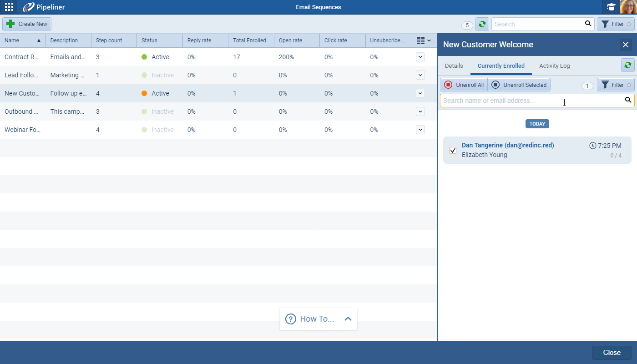The width and height of the screenshot is (637, 364).
Task: Click the How To help question mark icon
Action: [x=290, y=319]
